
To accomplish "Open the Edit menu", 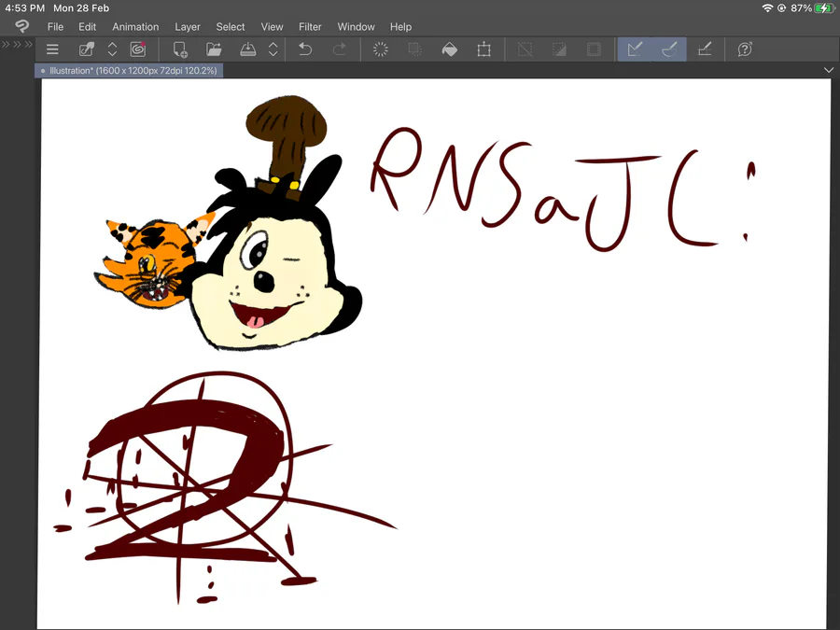I will click(x=87, y=27).
